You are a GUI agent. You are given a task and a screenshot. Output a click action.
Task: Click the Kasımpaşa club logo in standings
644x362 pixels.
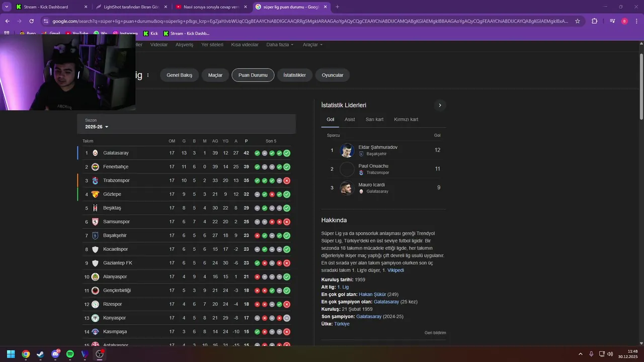coord(95,332)
